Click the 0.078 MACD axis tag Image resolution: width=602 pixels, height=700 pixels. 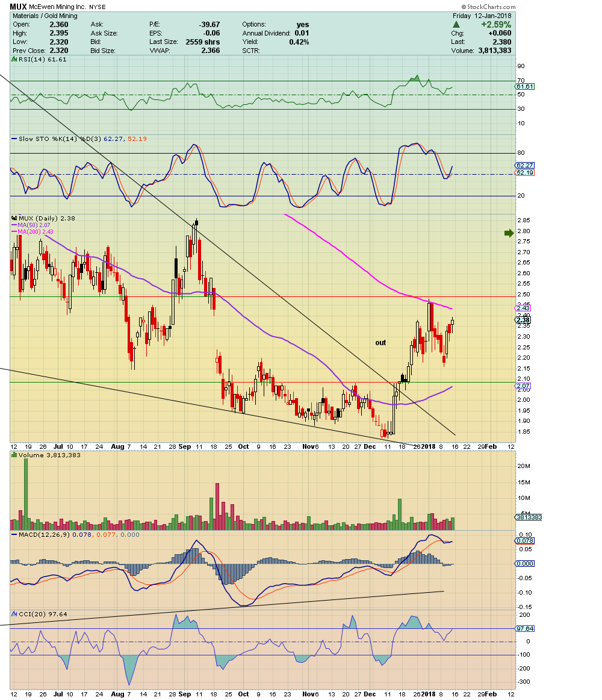[x=525, y=540]
